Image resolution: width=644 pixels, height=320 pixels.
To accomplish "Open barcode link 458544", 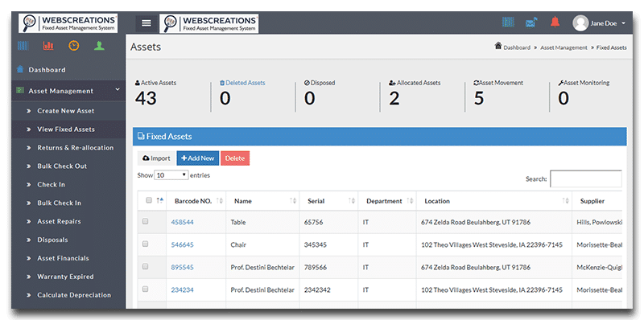I will [183, 223].
